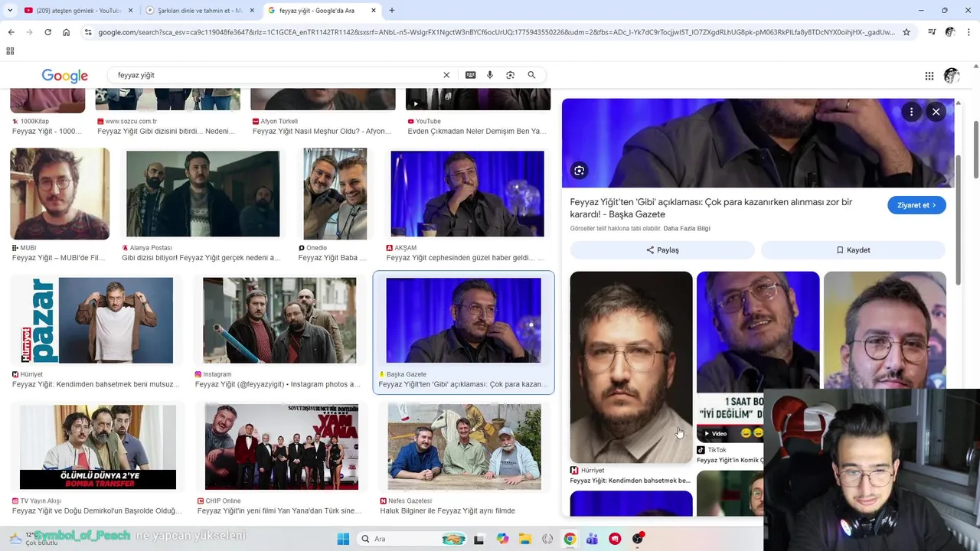The height and width of the screenshot is (551, 980).
Task: Close the image preview panel
Action: 936,112
